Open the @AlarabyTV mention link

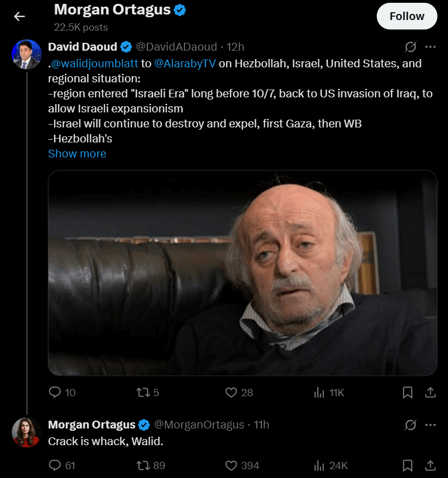(x=185, y=63)
